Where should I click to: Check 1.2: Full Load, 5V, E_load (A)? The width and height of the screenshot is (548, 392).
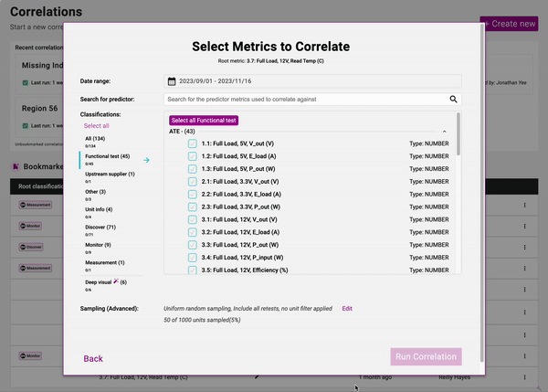click(193, 156)
